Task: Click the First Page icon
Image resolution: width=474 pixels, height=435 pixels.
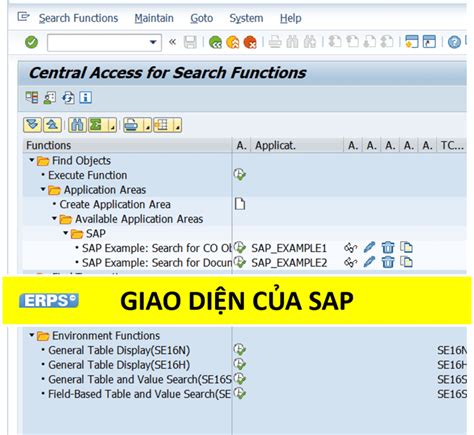Action: coord(335,42)
